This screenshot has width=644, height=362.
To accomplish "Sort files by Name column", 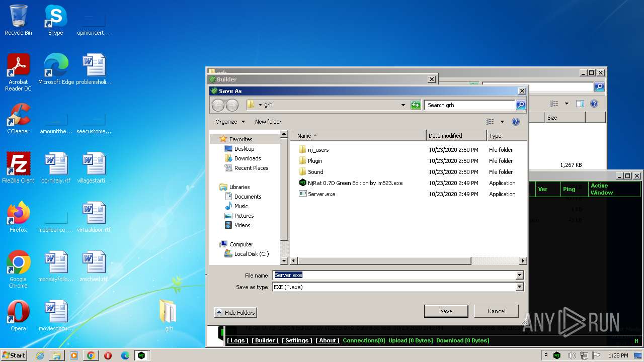I will [358, 136].
